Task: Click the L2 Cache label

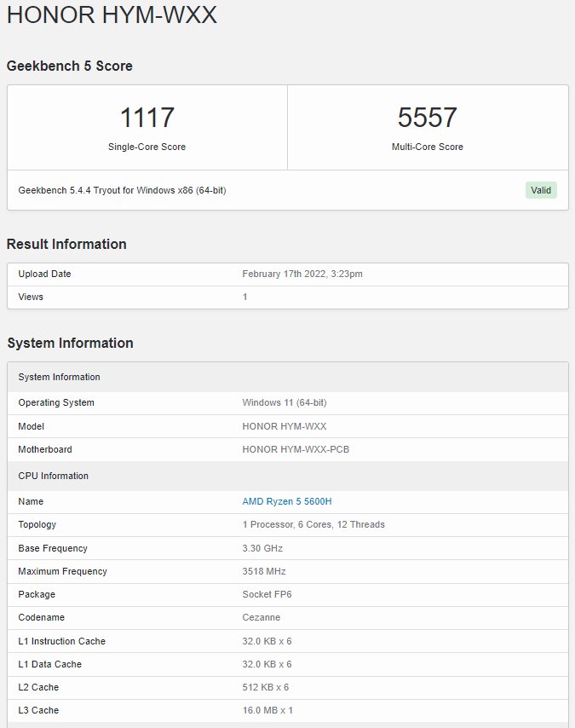Action: pos(38,688)
